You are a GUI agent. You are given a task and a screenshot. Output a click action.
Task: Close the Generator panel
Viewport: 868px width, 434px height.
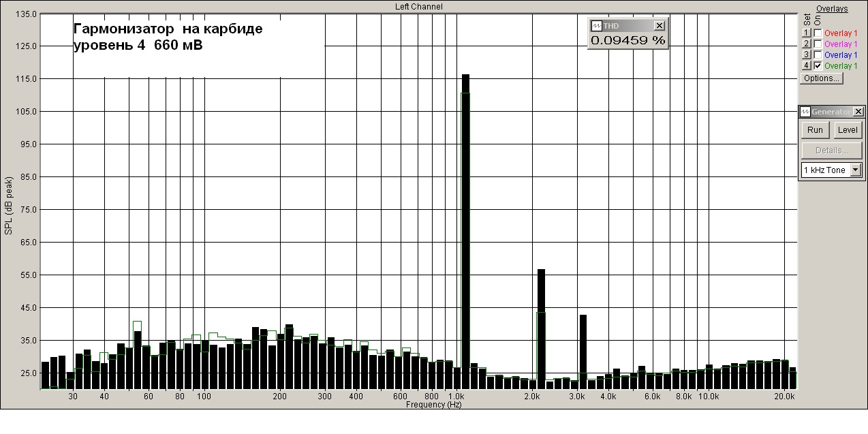[x=858, y=112]
